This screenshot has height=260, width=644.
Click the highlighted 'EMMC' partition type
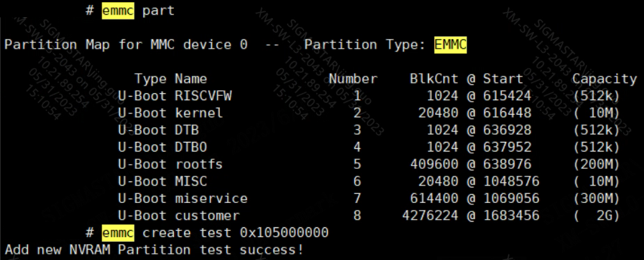coord(450,44)
